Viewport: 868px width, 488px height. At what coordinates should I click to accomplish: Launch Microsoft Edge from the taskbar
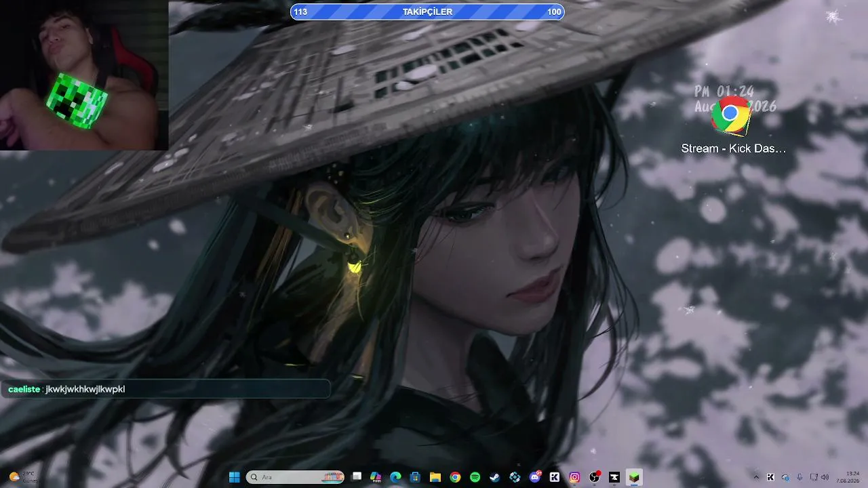395,477
